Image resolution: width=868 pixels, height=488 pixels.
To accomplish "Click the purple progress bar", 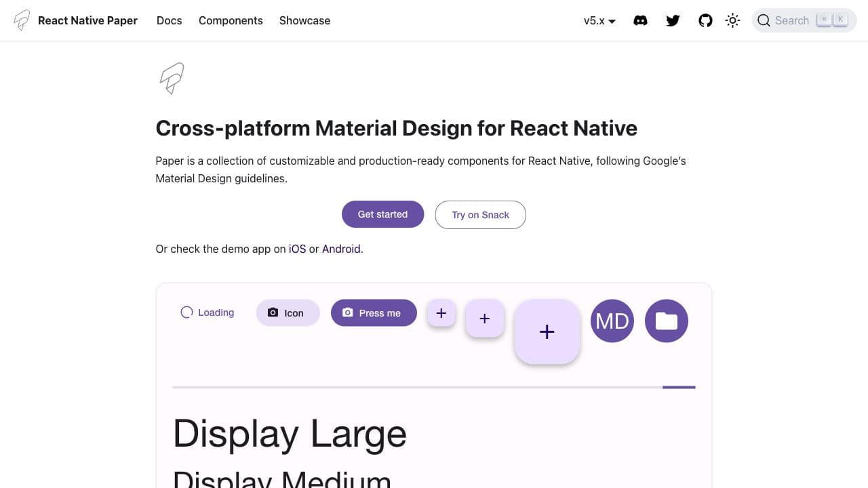I will [x=678, y=387].
